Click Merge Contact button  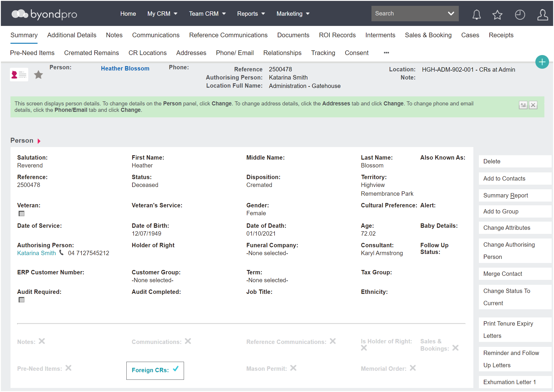click(515, 274)
